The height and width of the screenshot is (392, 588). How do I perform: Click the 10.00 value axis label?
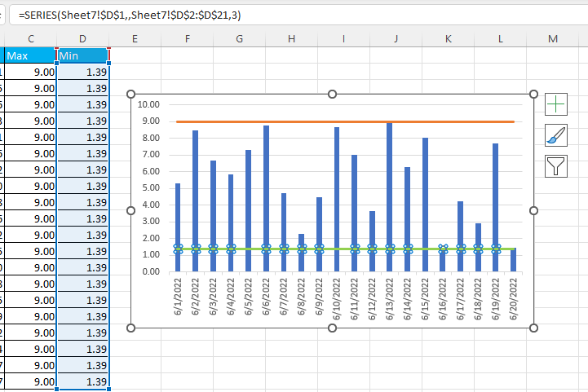pyautogui.click(x=148, y=104)
